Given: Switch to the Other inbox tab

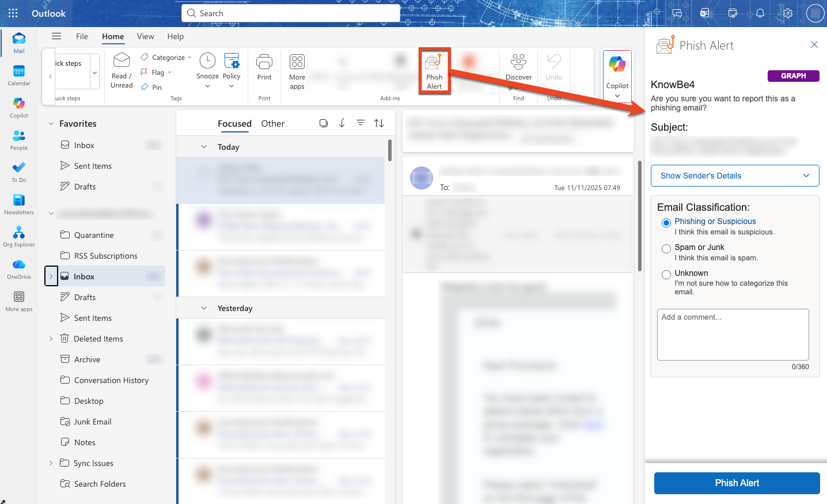Looking at the screenshot, I should [272, 124].
